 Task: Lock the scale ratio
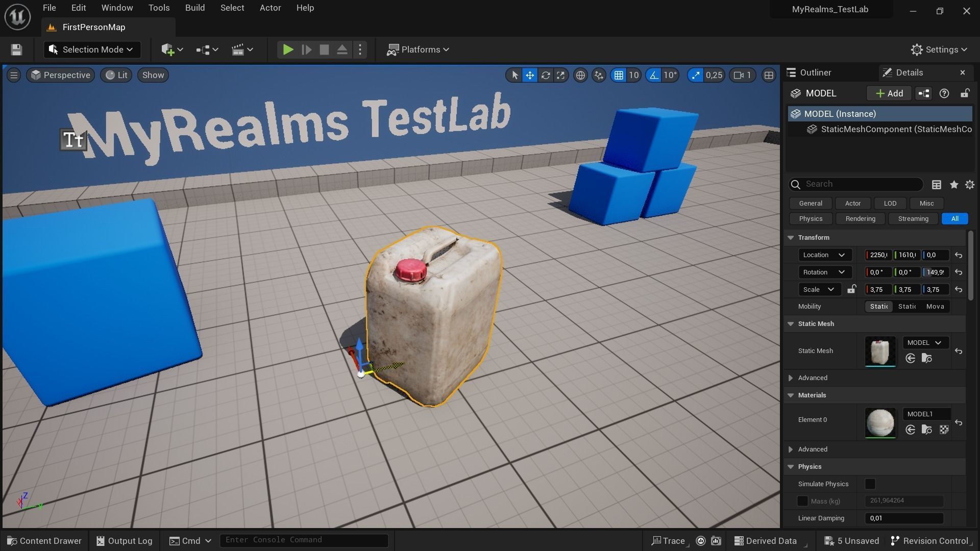[851, 289]
